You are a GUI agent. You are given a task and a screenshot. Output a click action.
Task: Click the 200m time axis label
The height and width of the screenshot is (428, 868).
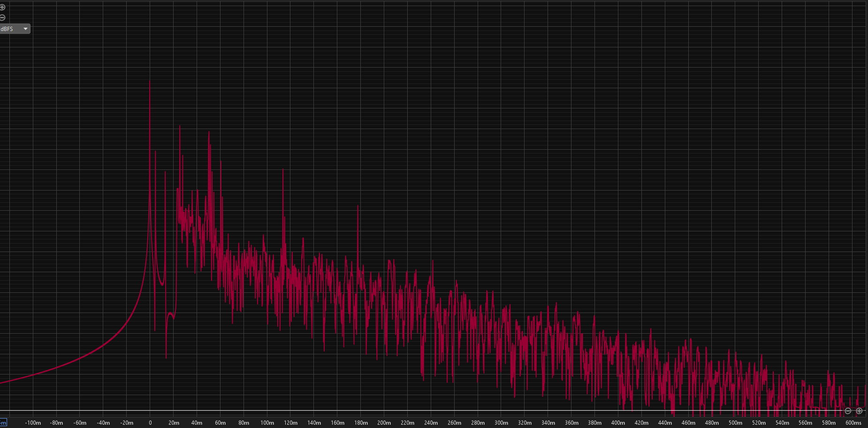tap(384, 423)
